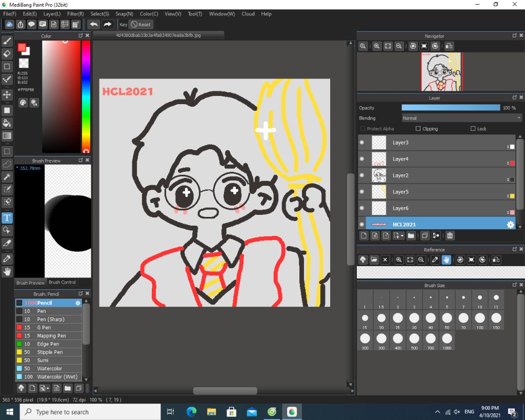Click the Navigator preview thumbnail

click(x=441, y=72)
